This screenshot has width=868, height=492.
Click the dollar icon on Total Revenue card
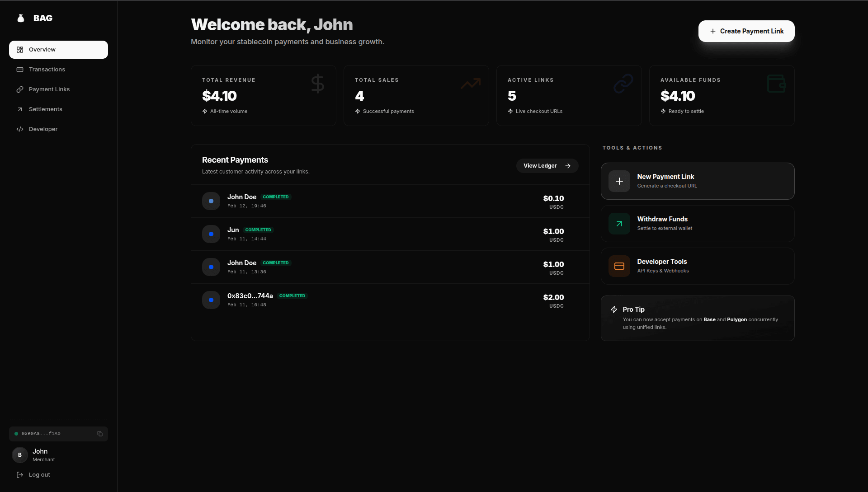[x=317, y=84]
